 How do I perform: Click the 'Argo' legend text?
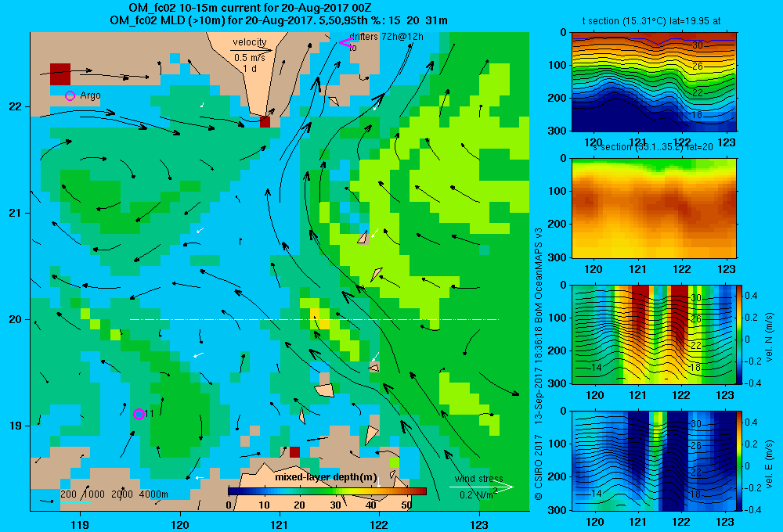coord(90,95)
